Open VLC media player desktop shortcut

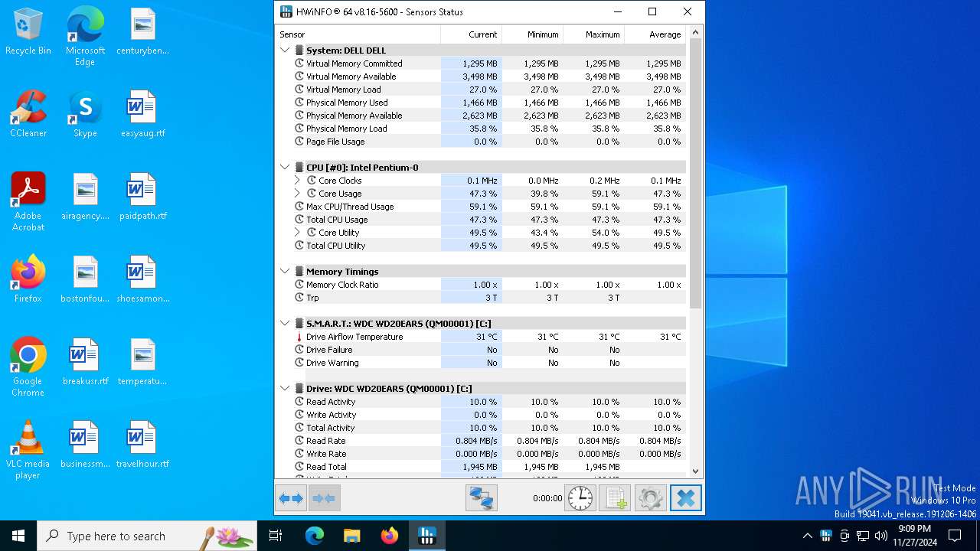coord(28,450)
